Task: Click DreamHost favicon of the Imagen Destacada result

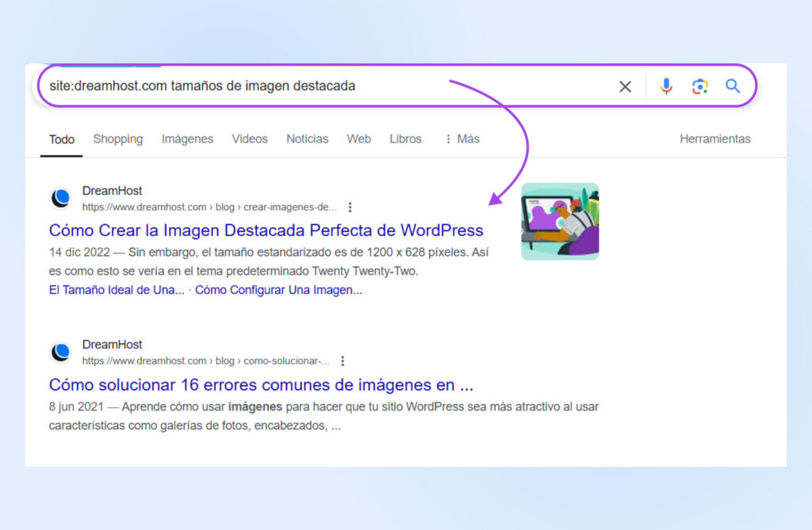Action: pos(61,198)
